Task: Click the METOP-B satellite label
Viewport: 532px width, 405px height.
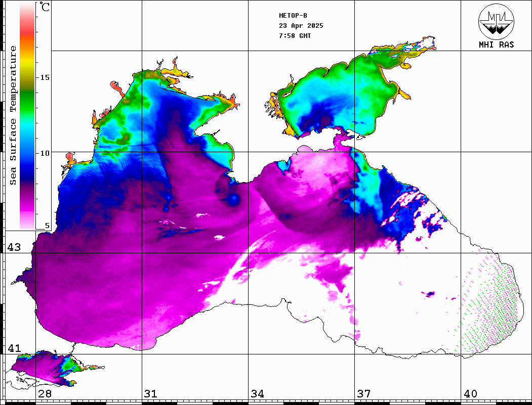Action: click(293, 16)
